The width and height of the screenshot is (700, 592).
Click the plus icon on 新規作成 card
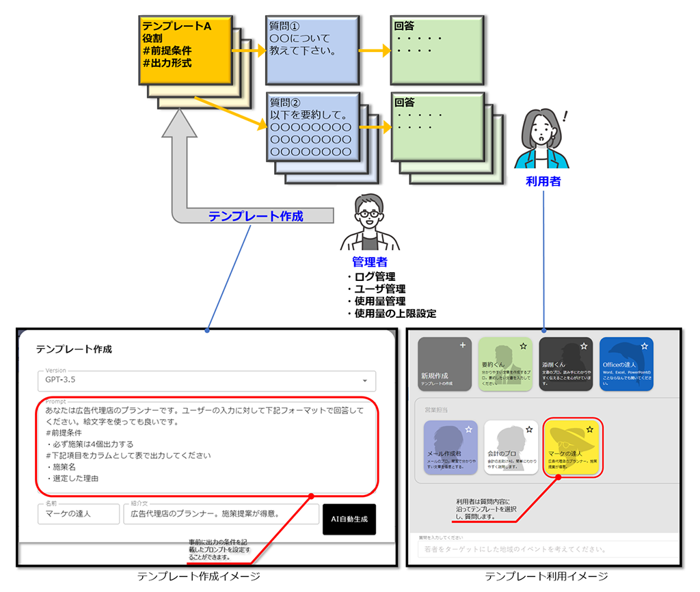click(463, 345)
